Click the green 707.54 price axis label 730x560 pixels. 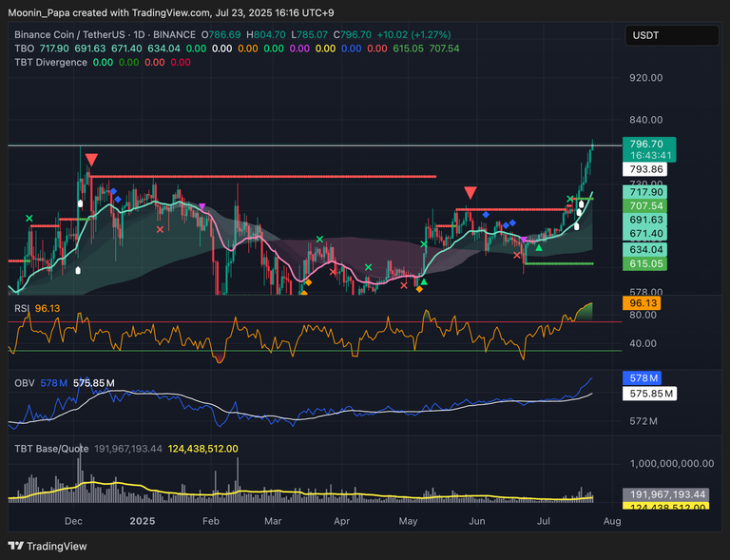pos(644,205)
